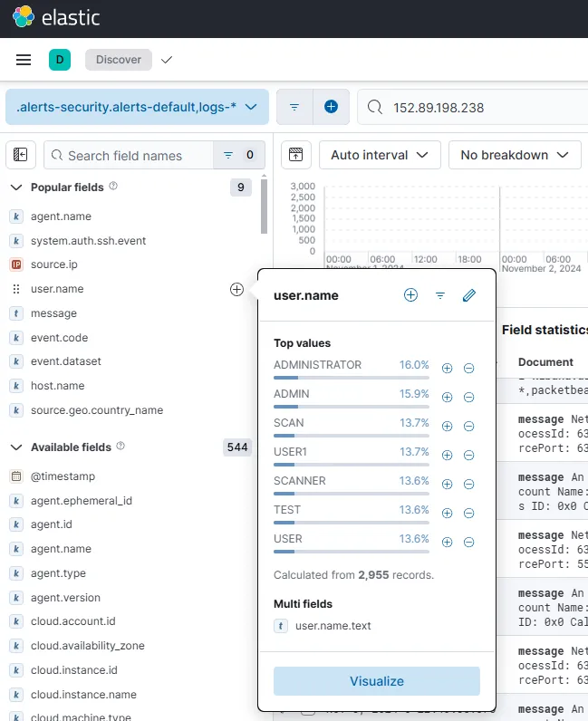Select the agent.type field
This screenshot has width=588, height=721.
pyautogui.click(x=58, y=573)
